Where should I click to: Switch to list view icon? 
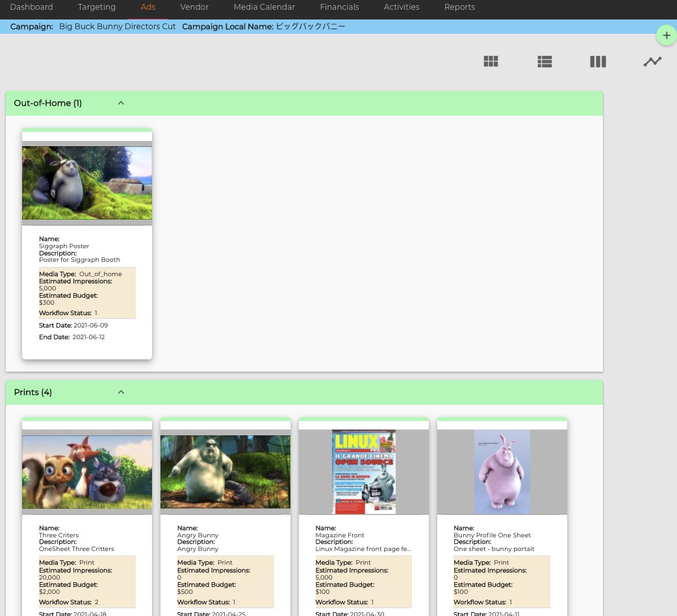point(544,61)
